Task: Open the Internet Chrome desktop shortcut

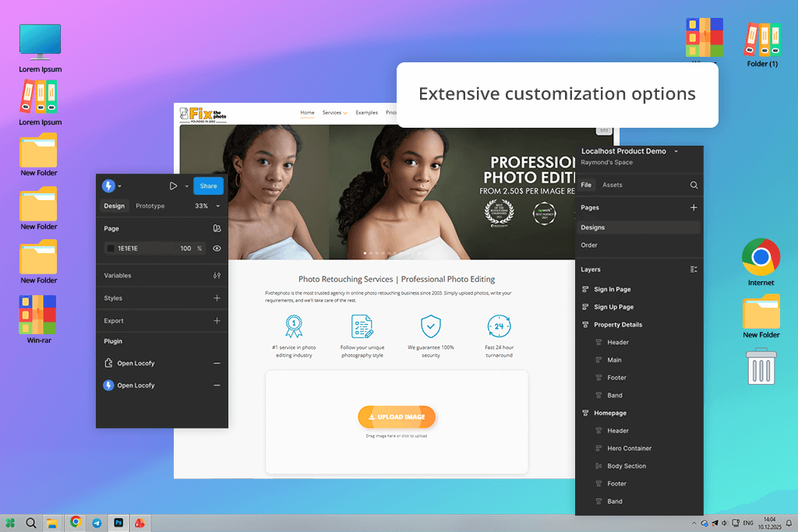Action: tap(761, 257)
